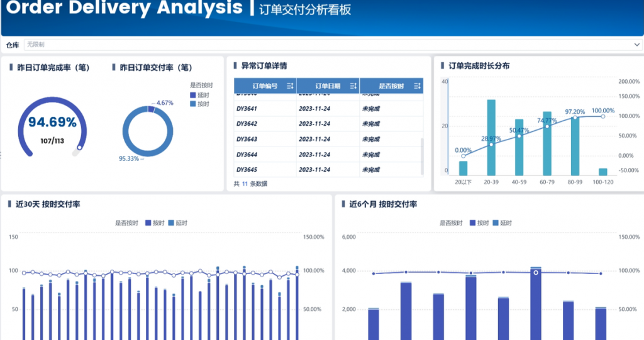The image size is (644, 340).
Task: Click the 80-99 duration bar
Action: click(575, 146)
